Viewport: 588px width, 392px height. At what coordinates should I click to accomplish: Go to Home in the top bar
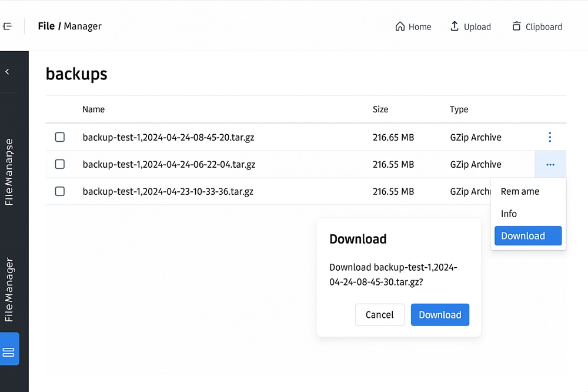click(x=413, y=26)
